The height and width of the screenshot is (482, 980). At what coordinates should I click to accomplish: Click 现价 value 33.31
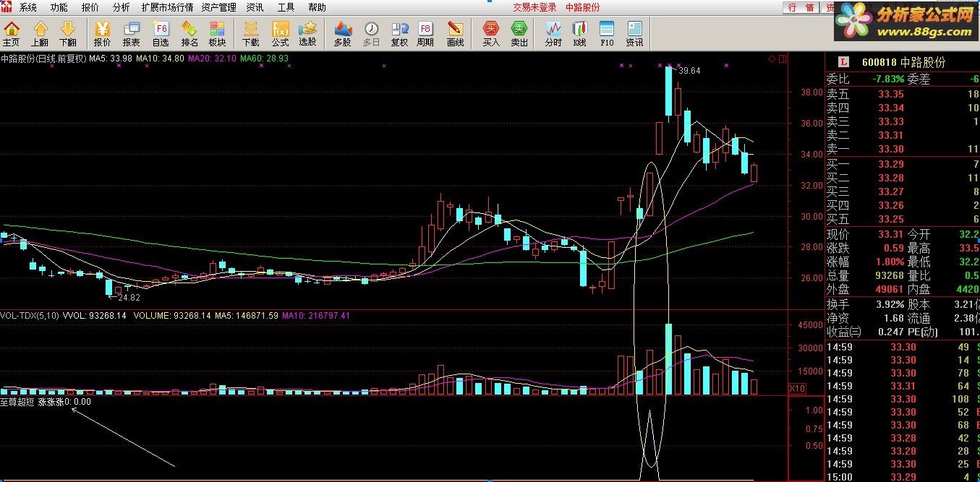890,234
